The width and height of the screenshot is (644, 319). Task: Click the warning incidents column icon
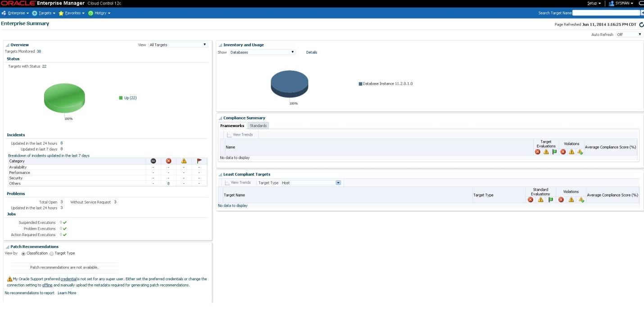pos(184,161)
